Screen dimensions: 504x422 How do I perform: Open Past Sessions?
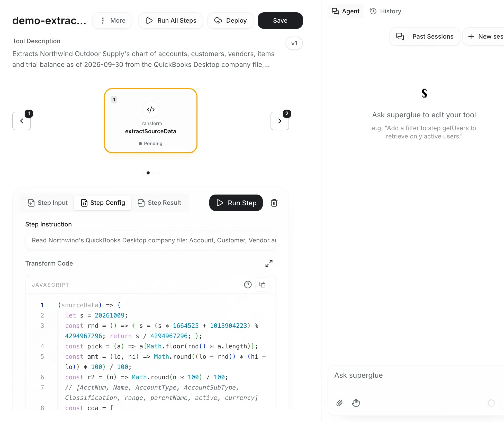click(425, 37)
